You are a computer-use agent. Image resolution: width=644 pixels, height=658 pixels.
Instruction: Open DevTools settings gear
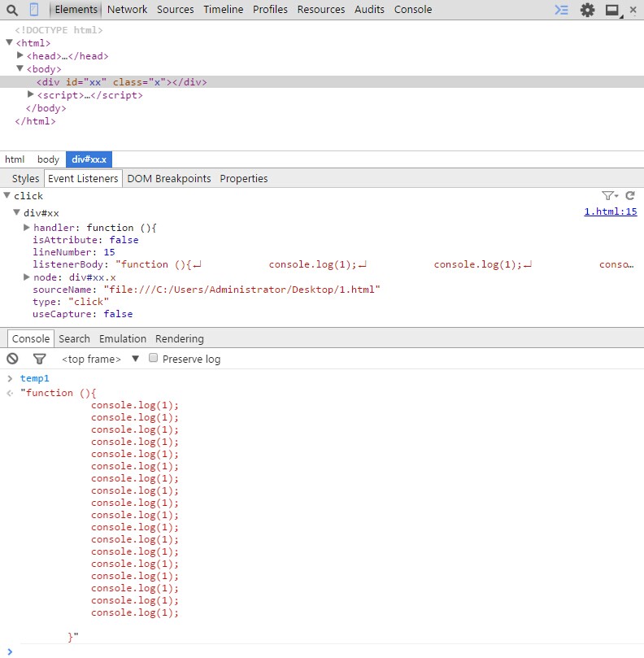[x=587, y=10]
